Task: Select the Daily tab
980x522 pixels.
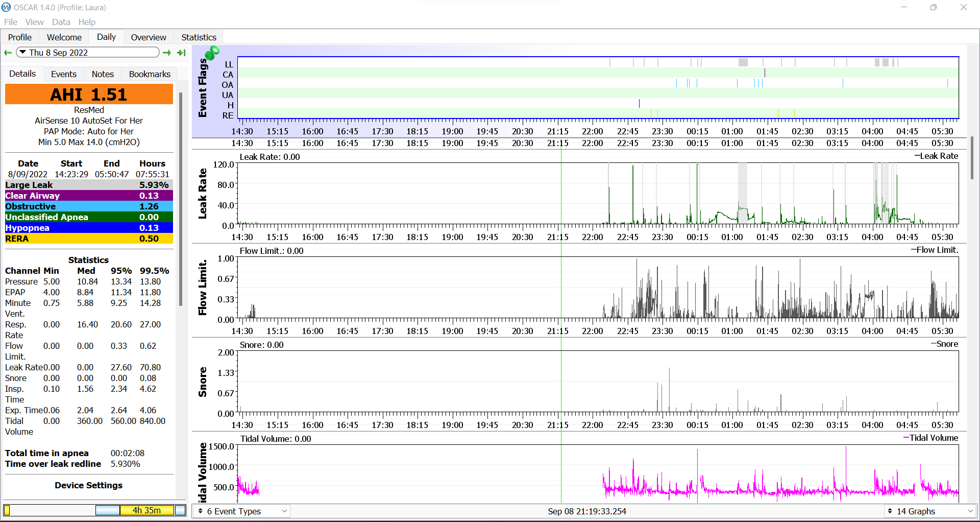Action: point(106,37)
